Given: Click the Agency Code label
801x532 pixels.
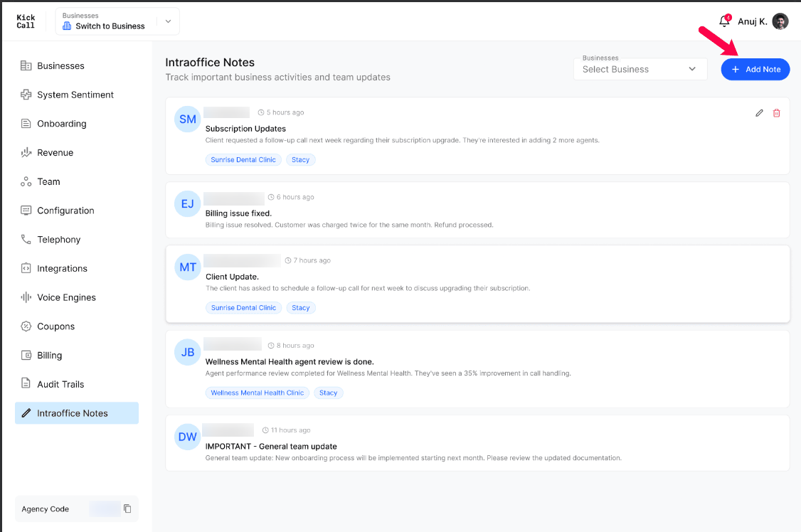Looking at the screenshot, I should (x=45, y=509).
